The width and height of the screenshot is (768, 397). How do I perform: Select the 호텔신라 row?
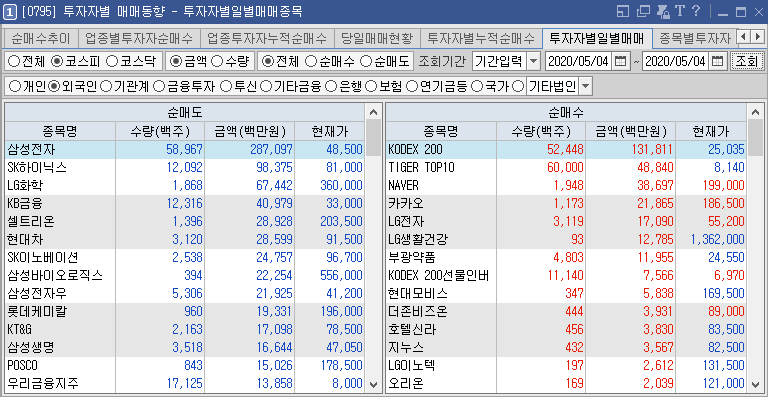pos(566,329)
